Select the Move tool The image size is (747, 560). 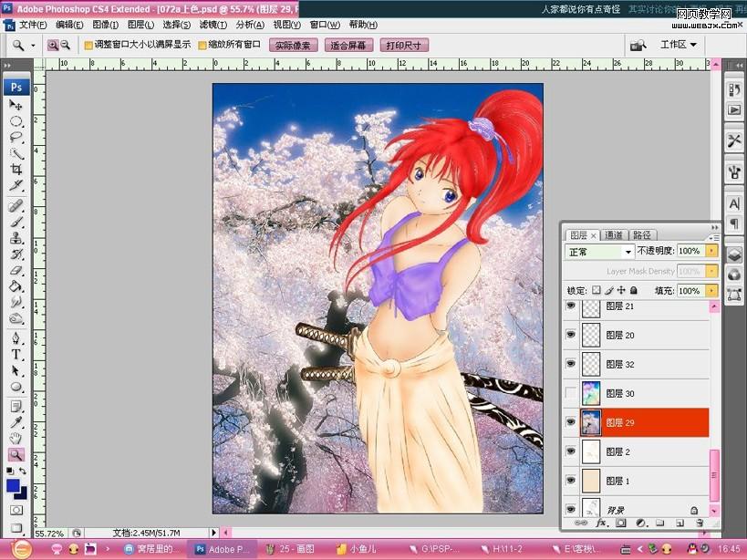pos(16,105)
